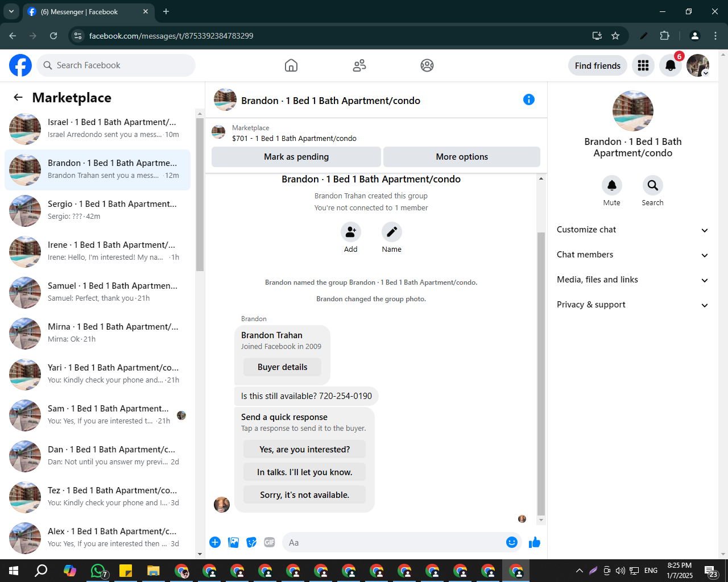Click the Mark as pending button
Screen dimensions: 728x582
pos(296,157)
